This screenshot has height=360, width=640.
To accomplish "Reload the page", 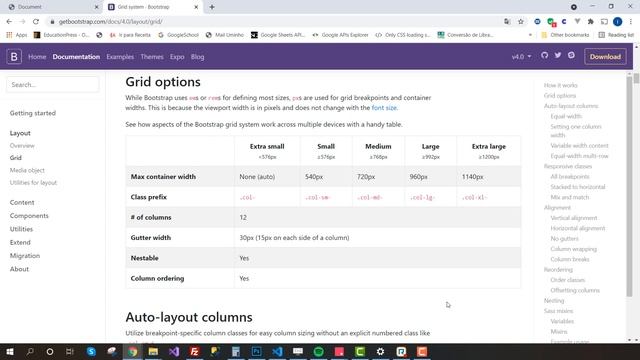I will click(x=36, y=22).
